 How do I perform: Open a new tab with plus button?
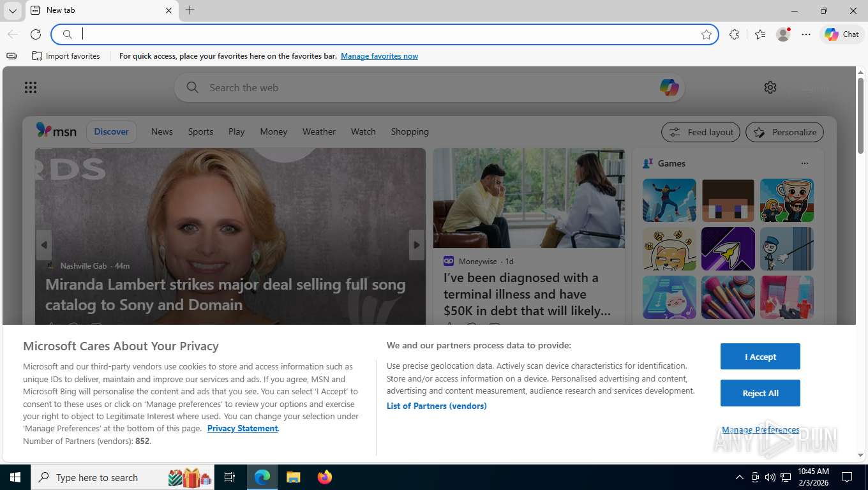click(x=190, y=10)
